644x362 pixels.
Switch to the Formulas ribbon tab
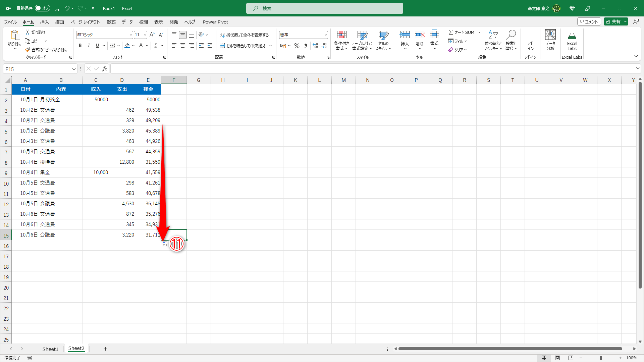111,22
